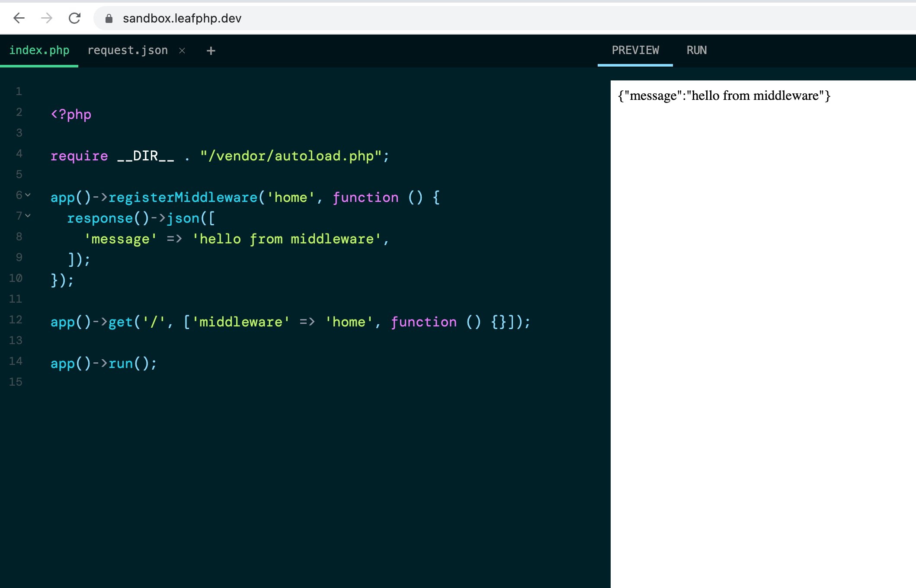Click the padlock icon in the address bar

coord(108,18)
